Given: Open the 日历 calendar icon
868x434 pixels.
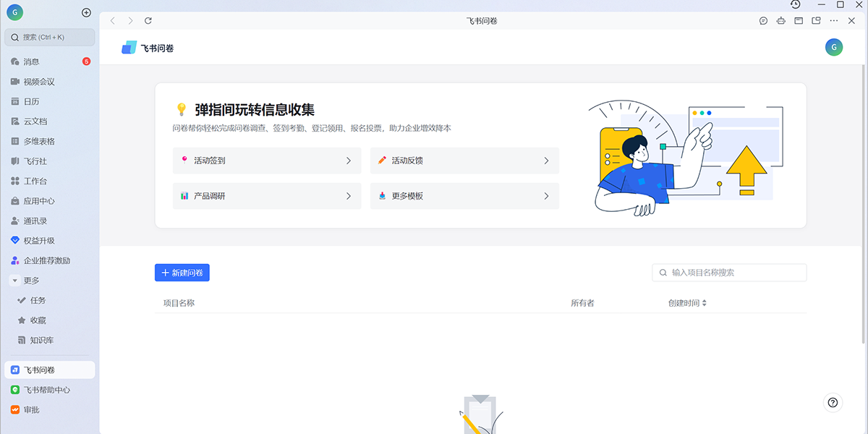Looking at the screenshot, I should (x=29, y=101).
